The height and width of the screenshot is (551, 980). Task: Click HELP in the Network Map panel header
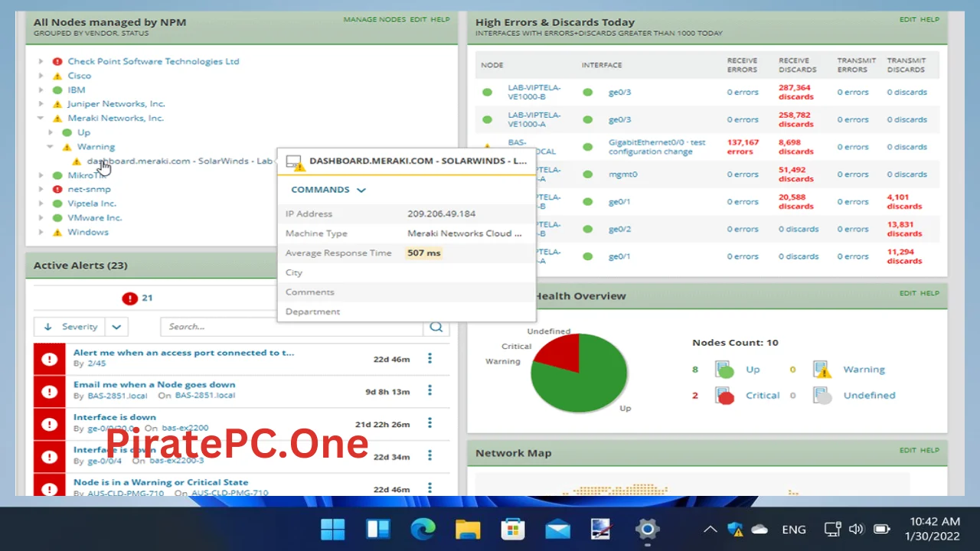(929, 450)
